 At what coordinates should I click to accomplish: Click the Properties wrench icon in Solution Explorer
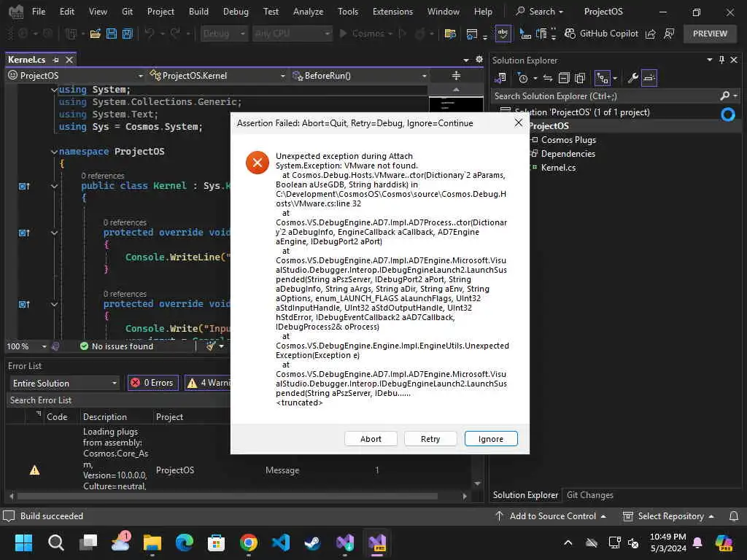click(x=632, y=77)
